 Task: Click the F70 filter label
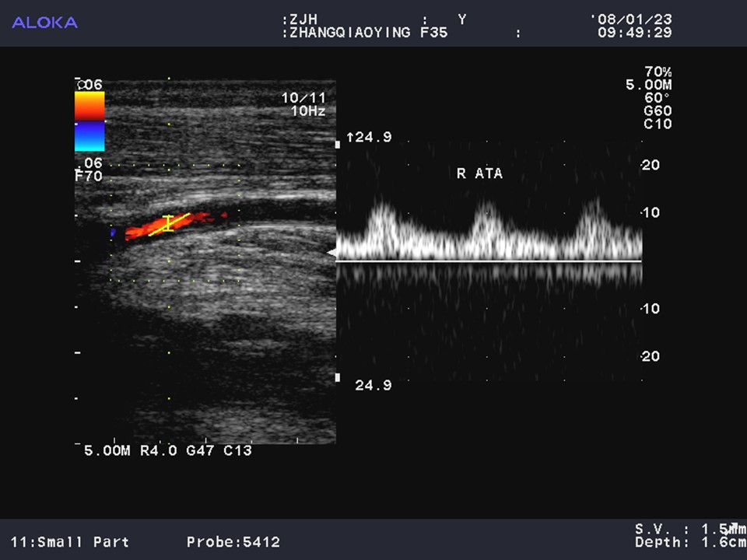coord(89,177)
